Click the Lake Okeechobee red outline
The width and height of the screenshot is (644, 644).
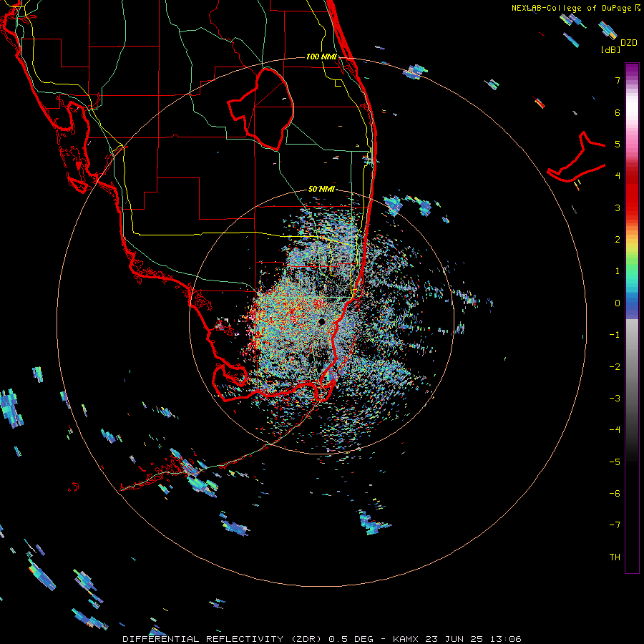click(x=261, y=109)
